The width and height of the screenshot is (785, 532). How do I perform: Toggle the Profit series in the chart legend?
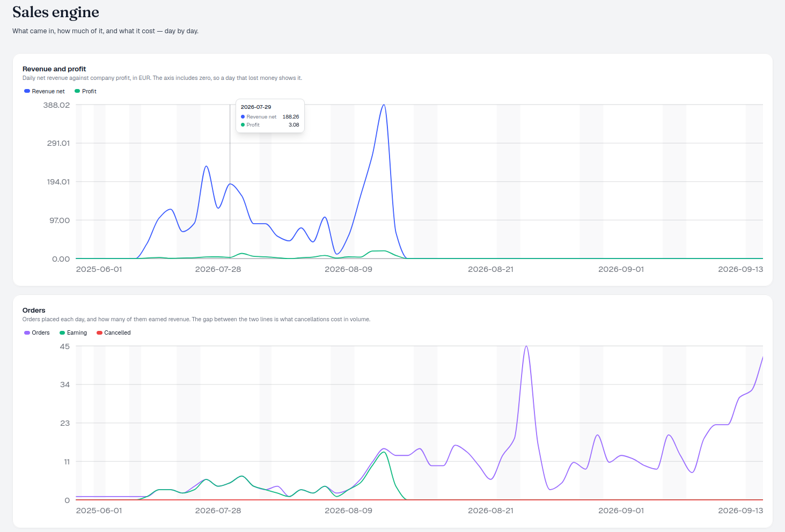click(x=85, y=91)
